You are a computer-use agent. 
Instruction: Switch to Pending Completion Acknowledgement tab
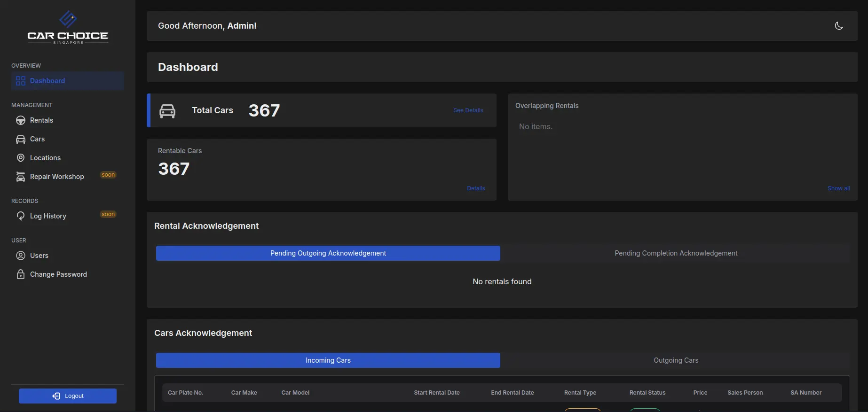tap(676, 253)
